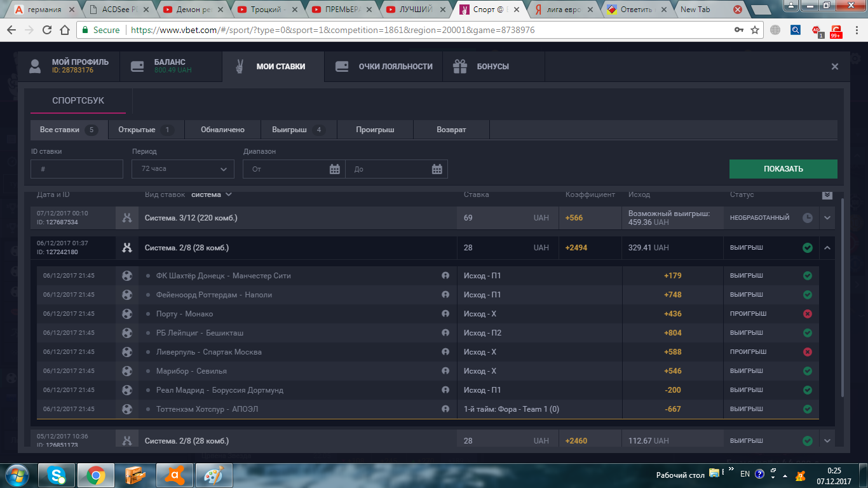
Task: Filter by Открытые bets
Action: click(x=146, y=130)
